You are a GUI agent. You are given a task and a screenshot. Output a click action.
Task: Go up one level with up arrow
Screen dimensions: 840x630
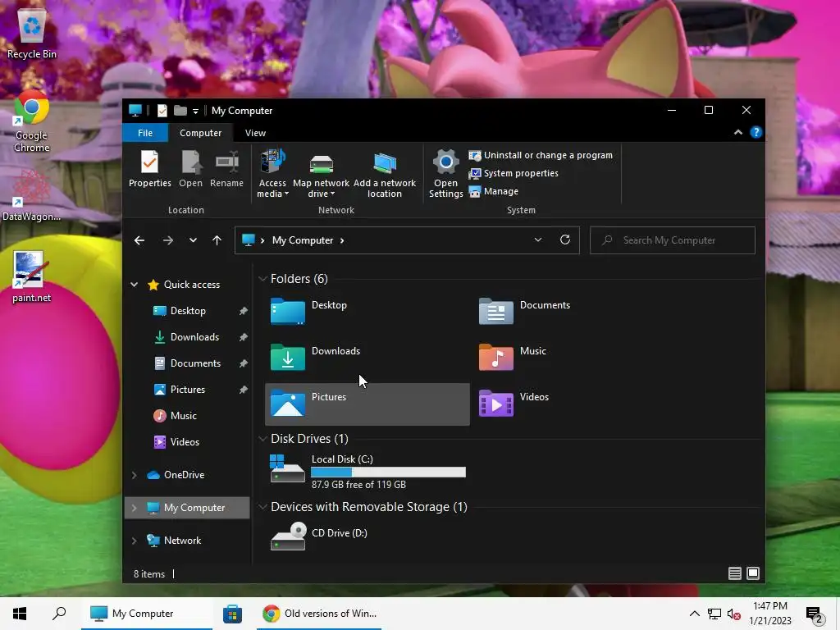click(217, 240)
